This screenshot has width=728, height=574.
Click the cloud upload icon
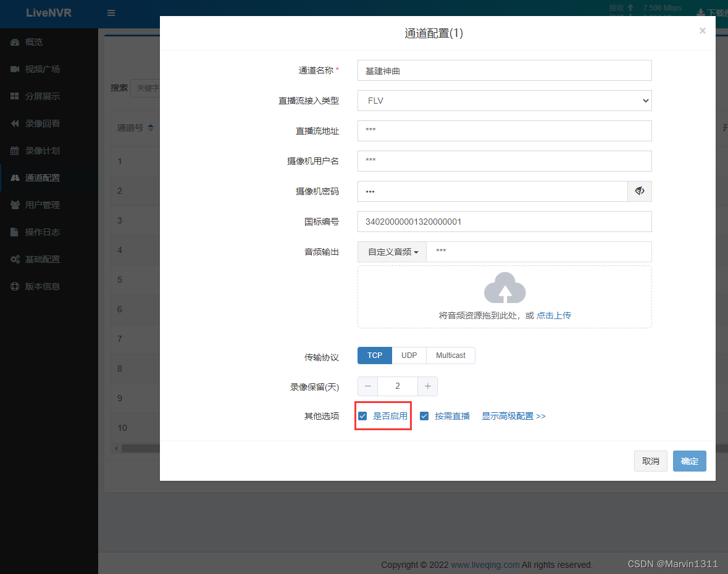(504, 289)
